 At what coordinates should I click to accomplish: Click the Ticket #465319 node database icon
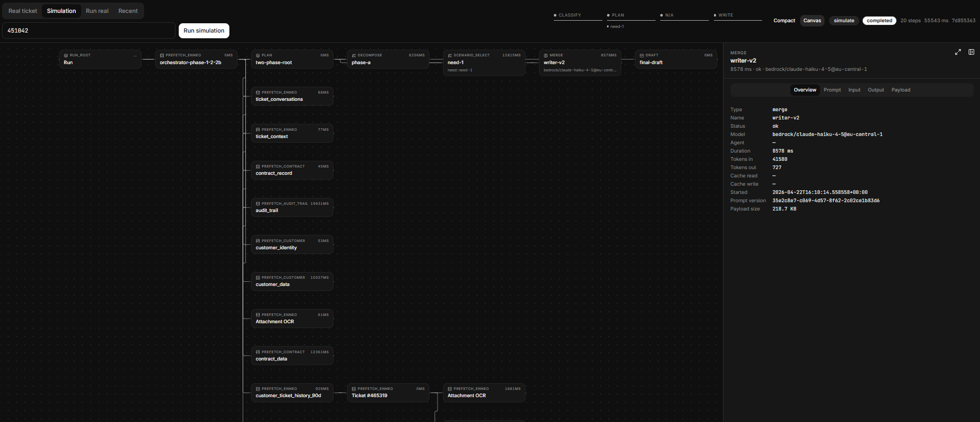[x=354, y=389]
